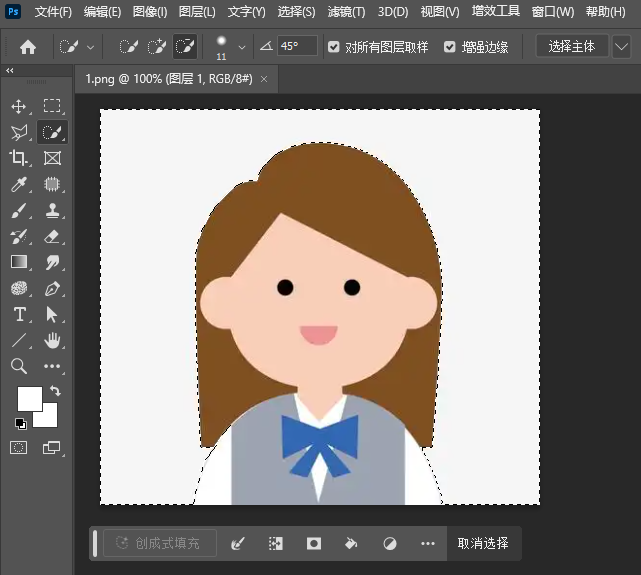The image size is (641, 575).
Task: Open the brush size picker dropdown
Action: click(x=241, y=47)
